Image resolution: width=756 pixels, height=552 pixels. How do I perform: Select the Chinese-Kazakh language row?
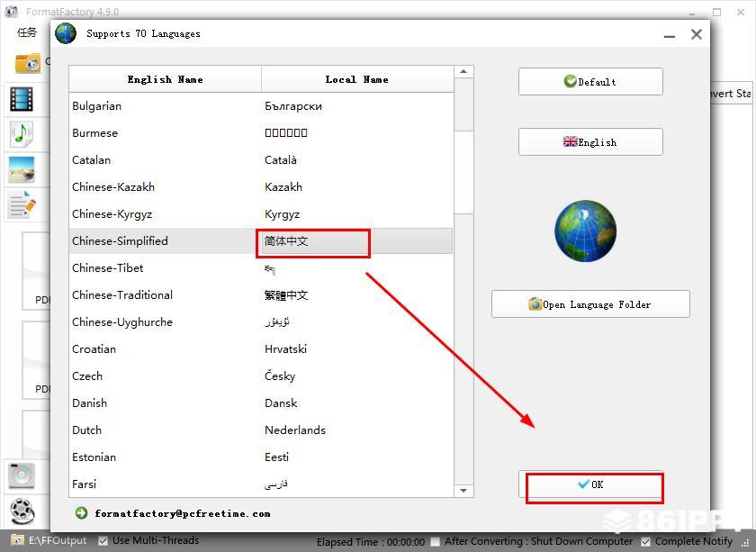[261, 187]
